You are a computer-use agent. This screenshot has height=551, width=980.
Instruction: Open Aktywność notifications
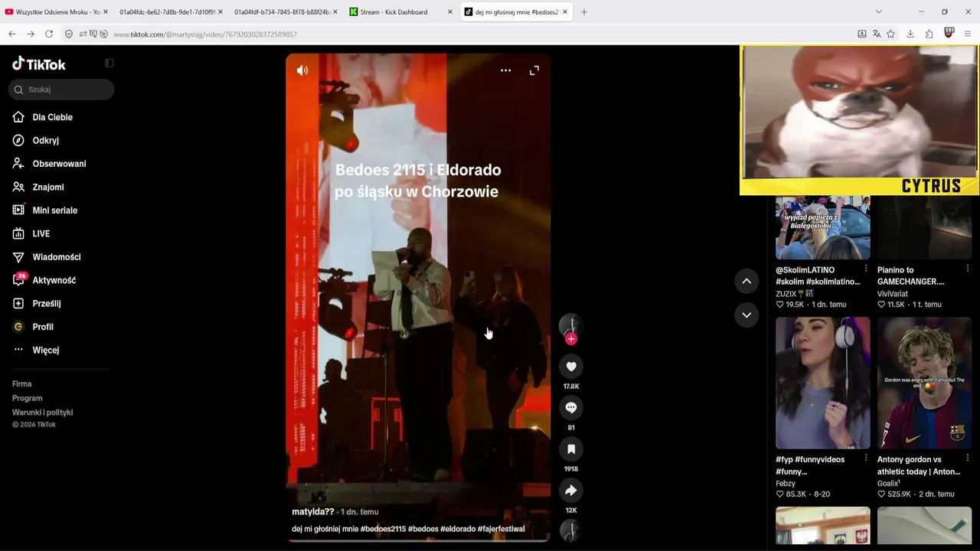pos(54,281)
